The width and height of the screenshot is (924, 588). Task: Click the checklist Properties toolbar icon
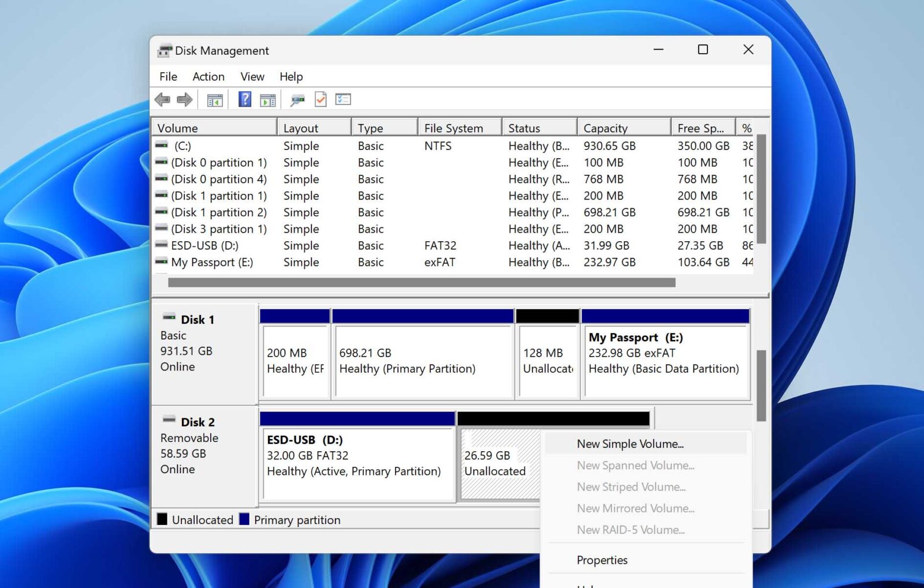[x=342, y=99]
